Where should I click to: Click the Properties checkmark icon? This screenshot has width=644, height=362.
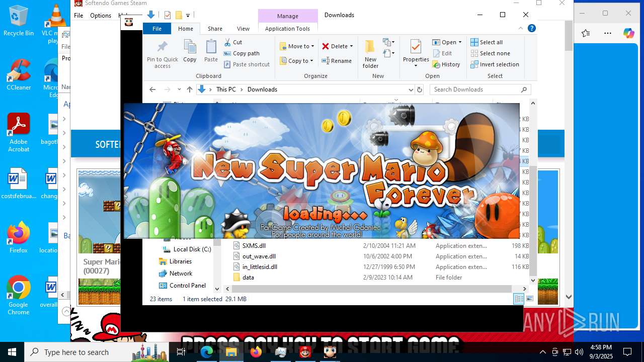pyautogui.click(x=416, y=47)
